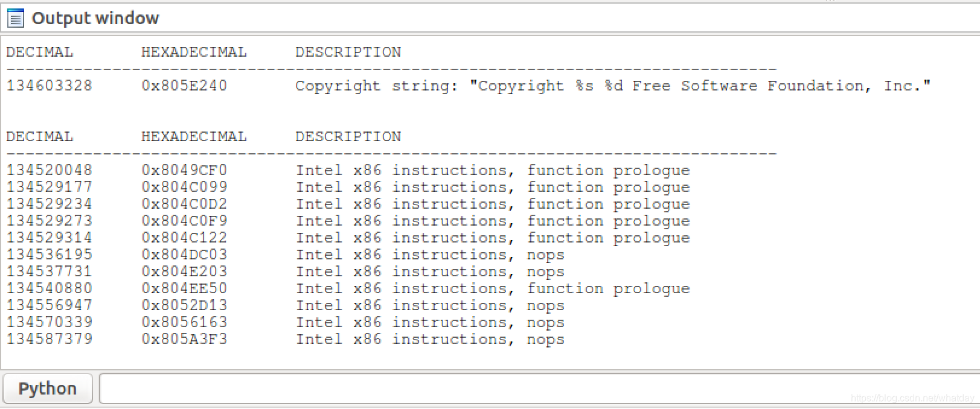Select the 0x804EE50 function prologue row

tap(185, 288)
